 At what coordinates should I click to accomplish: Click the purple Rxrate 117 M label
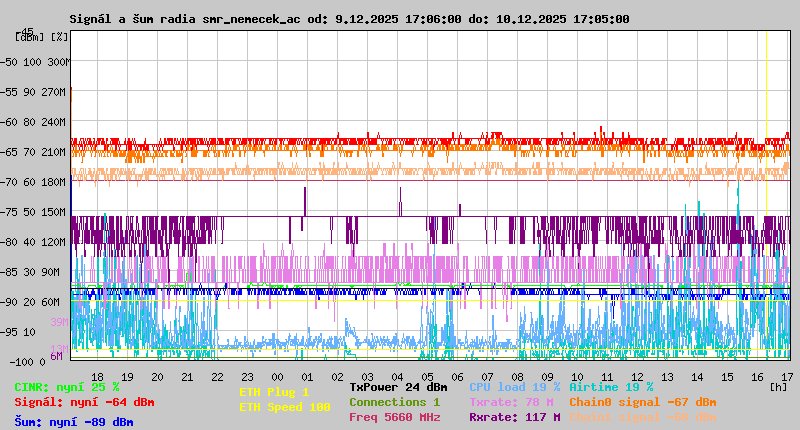pos(514,417)
